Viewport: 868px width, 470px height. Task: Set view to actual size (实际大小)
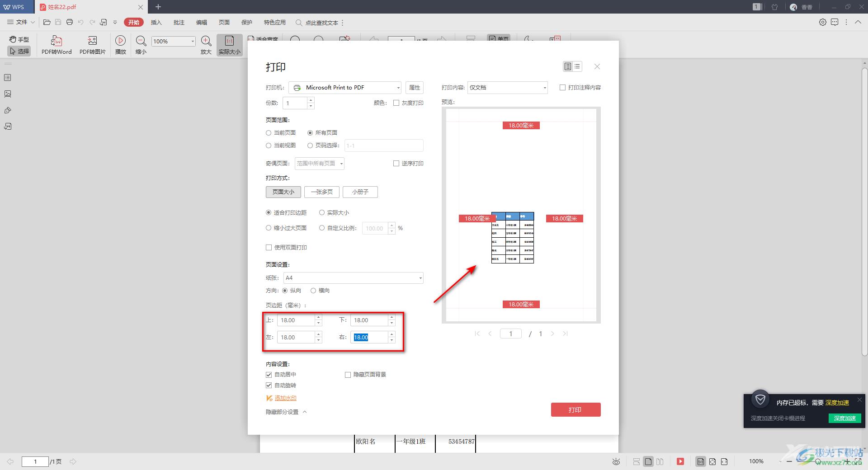click(230, 45)
